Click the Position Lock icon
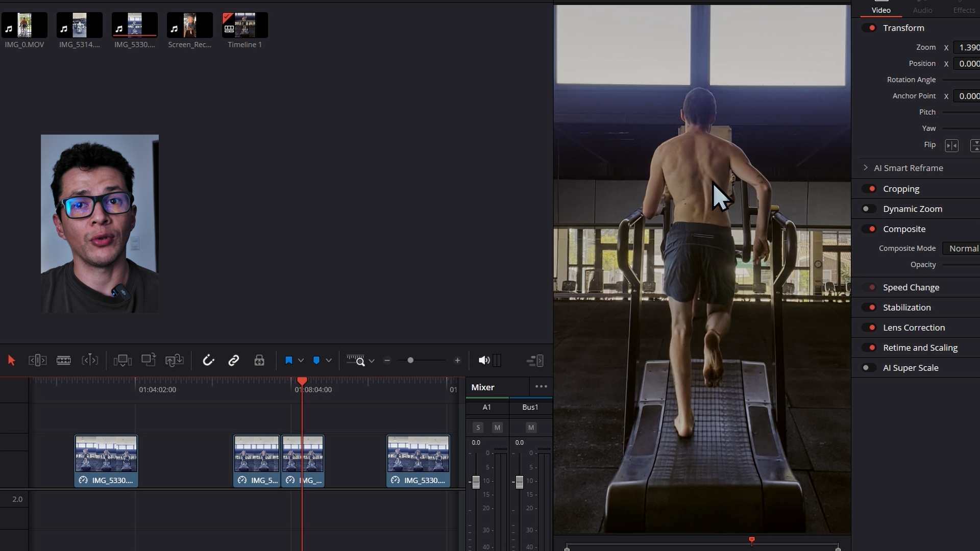 coord(259,361)
